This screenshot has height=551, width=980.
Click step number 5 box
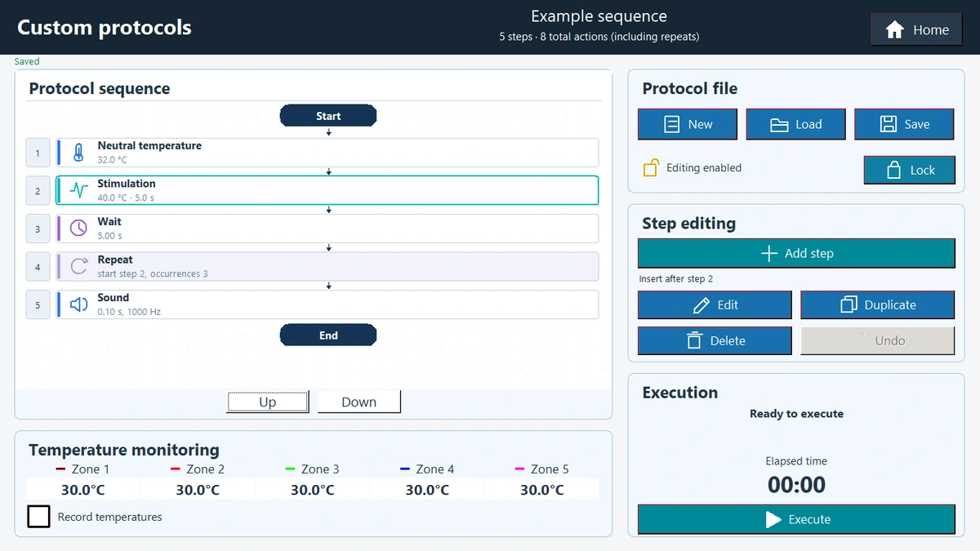[38, 305]
